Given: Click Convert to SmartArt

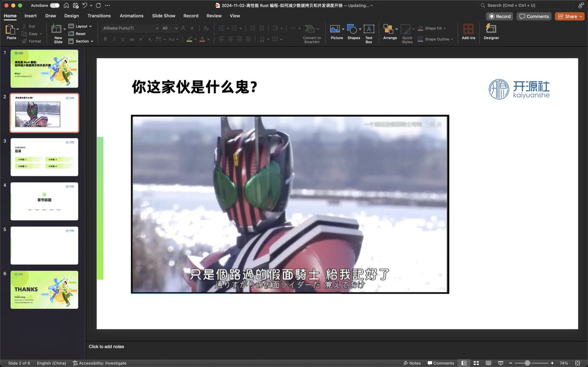Looking at the screenshot, I should tap(312, 34).
